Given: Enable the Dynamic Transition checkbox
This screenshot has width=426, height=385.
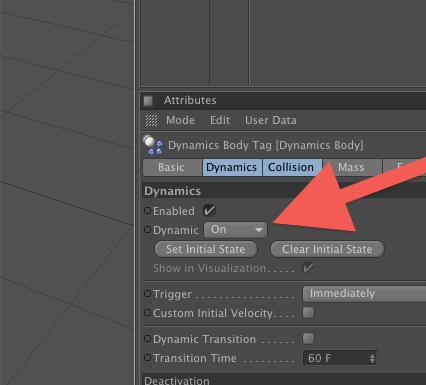Looking at the screenshot, I should tap(308, 338).
